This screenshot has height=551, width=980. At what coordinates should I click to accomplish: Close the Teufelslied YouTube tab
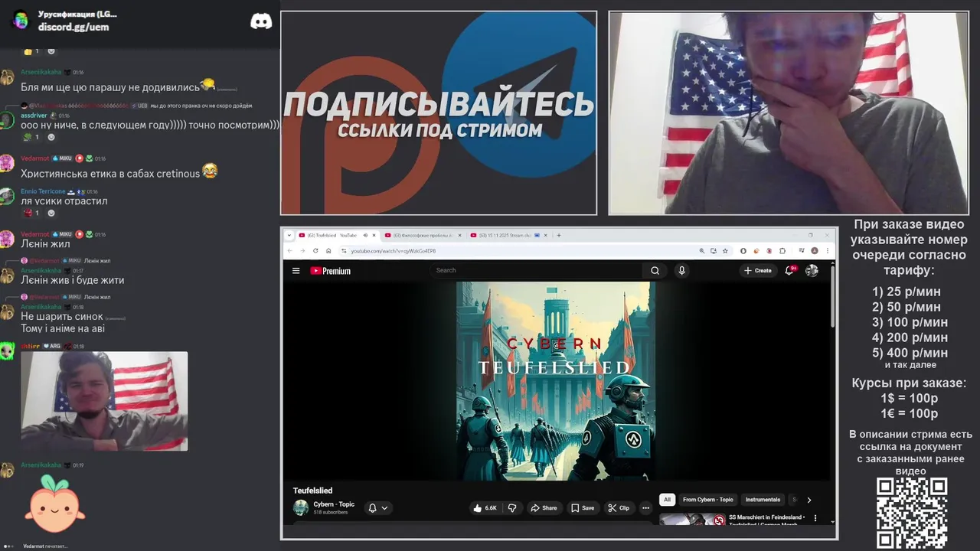[374, 235]
